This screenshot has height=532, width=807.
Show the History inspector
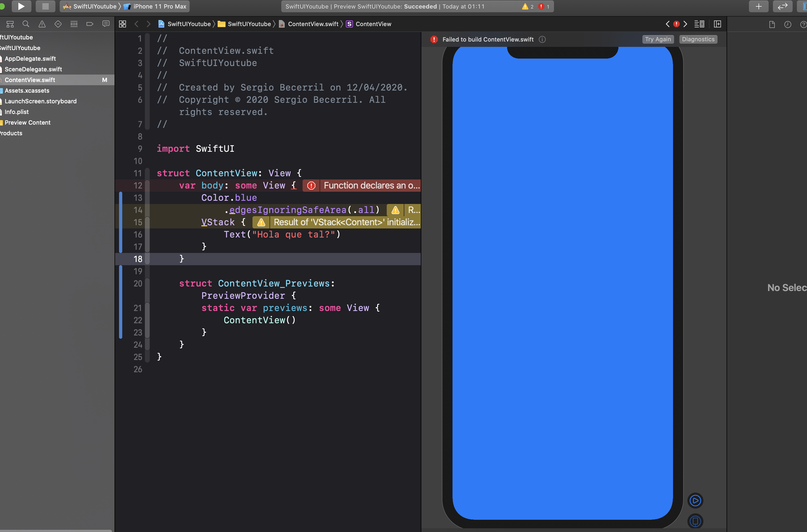(788, 24)
